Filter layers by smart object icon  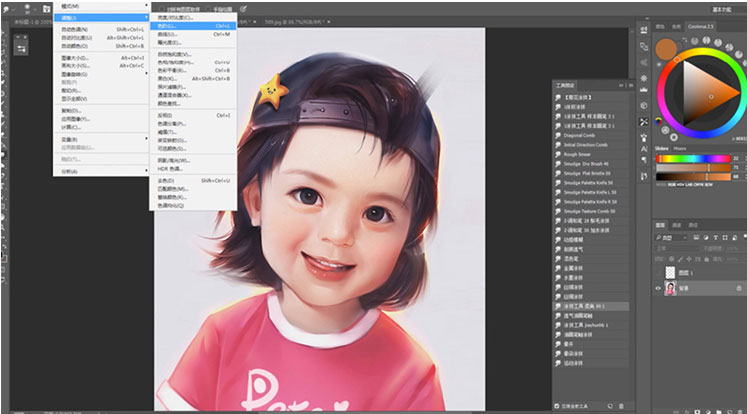[x=734, y=237]
